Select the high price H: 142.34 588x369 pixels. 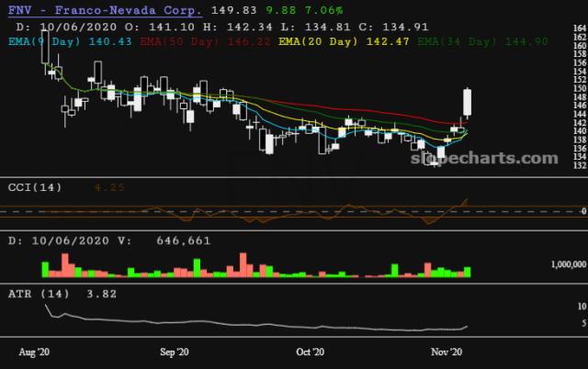click(238, 27)
